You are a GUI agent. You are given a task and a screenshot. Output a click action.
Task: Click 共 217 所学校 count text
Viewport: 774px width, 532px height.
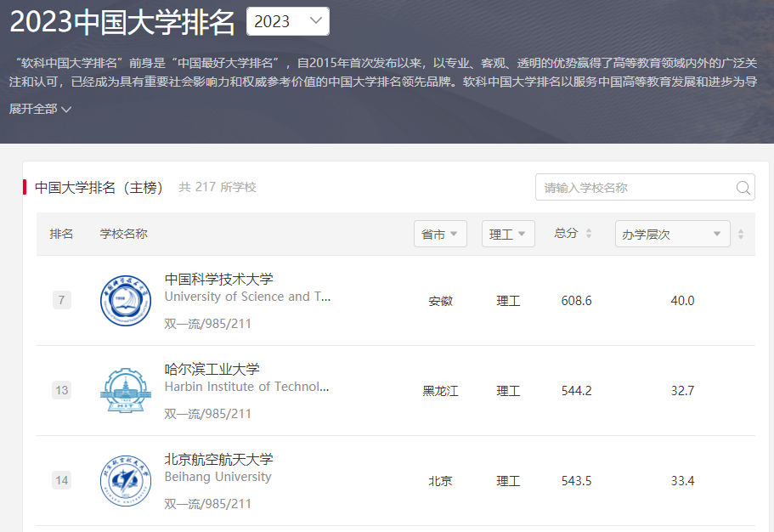218,187
